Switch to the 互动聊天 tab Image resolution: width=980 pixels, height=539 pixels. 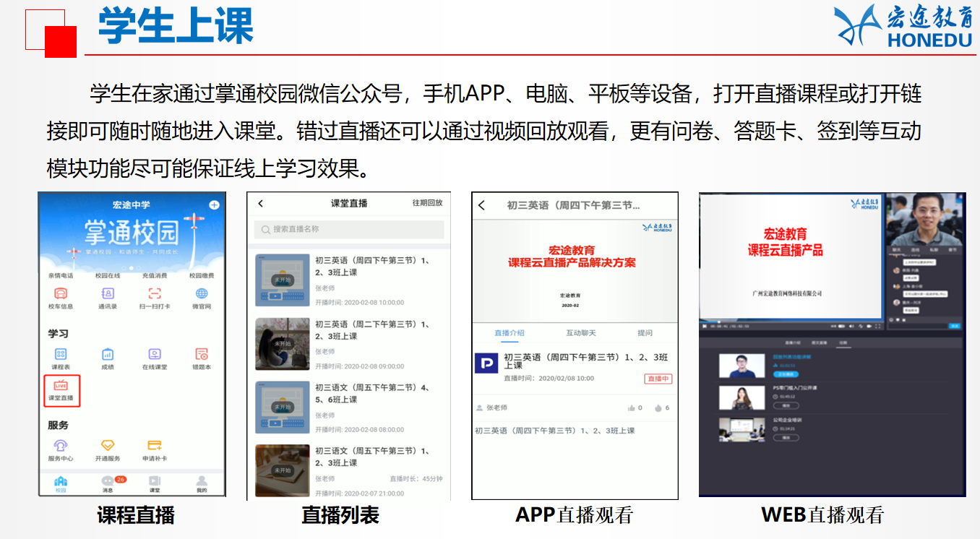pos(580,333)
